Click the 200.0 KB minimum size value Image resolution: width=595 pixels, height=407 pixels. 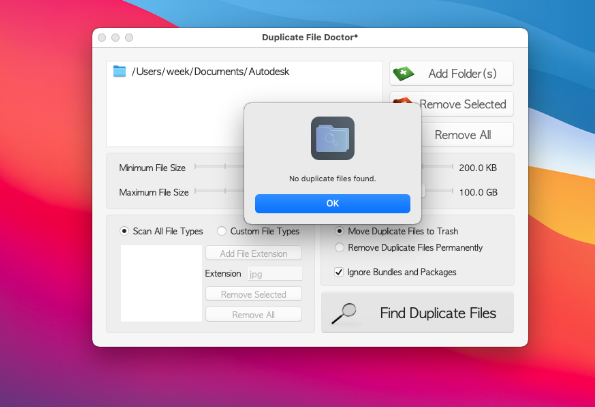pos(478,168)
